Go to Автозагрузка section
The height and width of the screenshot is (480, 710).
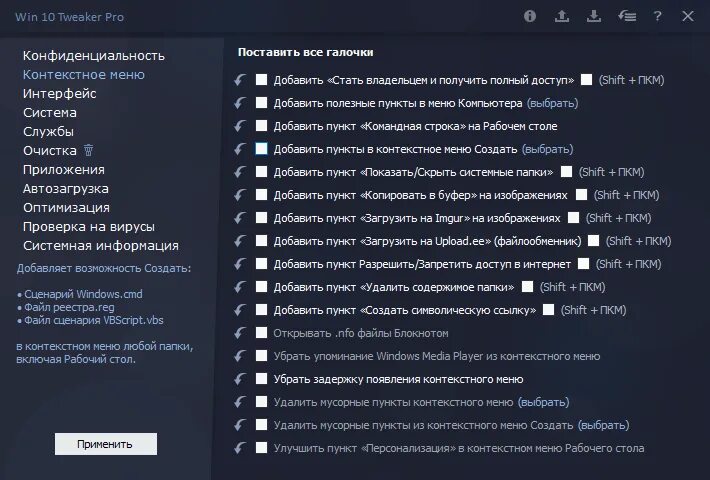coord(66,189)
